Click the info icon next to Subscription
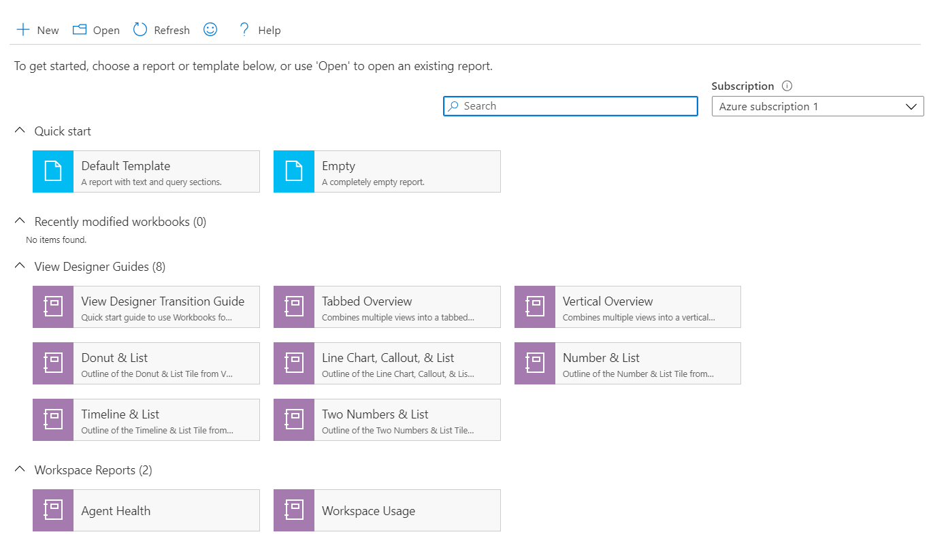This screenshot has height=560, width=931. 787,85
